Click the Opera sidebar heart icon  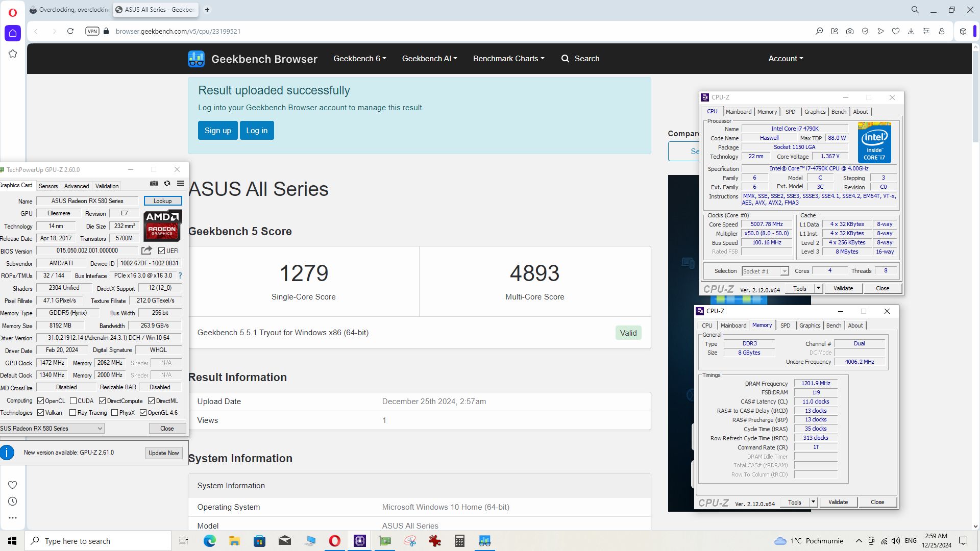tap(13, 485)
